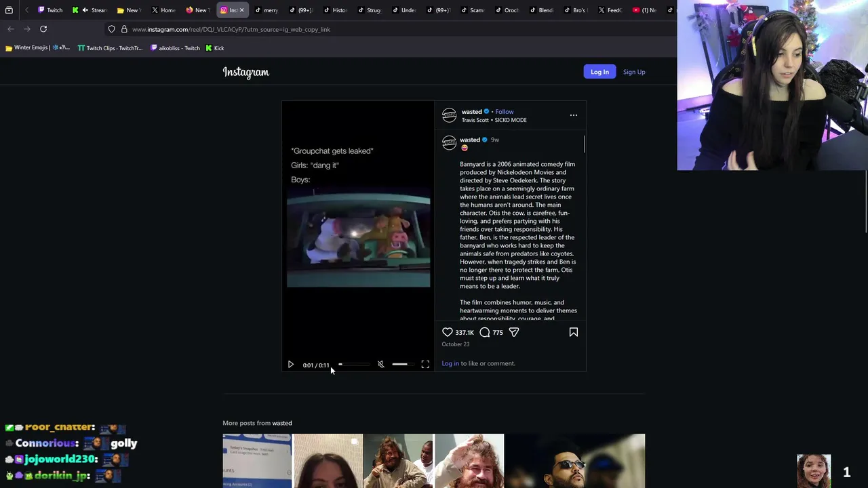
Task: Seek on the video progress bar
Action: (x=354, y=365)
